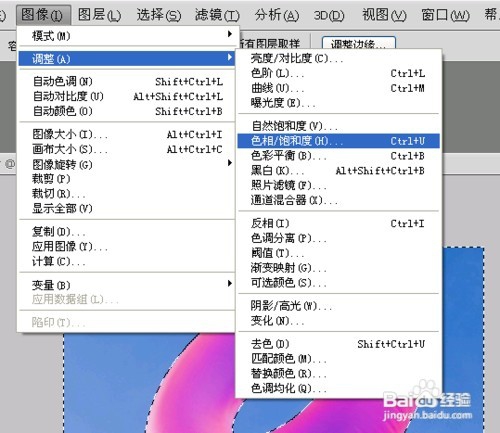
Task: Open the 视图(V) menu
Action: (x=384, y=15)
